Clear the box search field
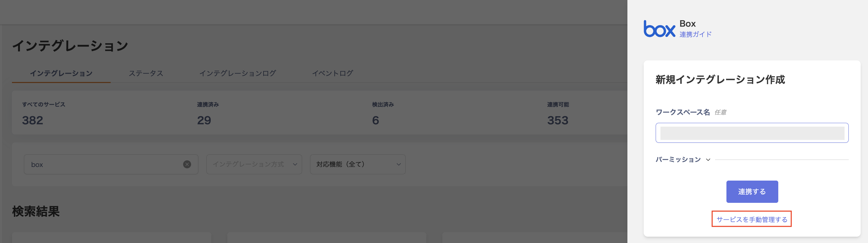Image resolution: width=868 pixels, height=243 pixels. tap(187, 164)
